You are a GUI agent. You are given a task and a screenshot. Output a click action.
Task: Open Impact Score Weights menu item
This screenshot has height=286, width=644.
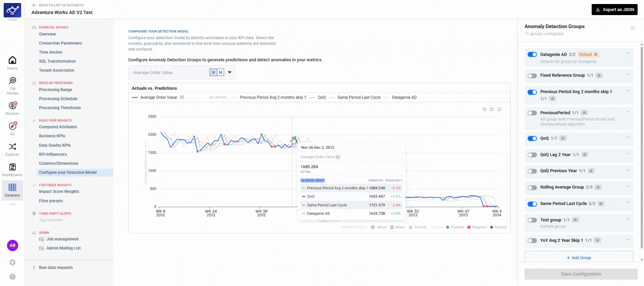[59, 192]
